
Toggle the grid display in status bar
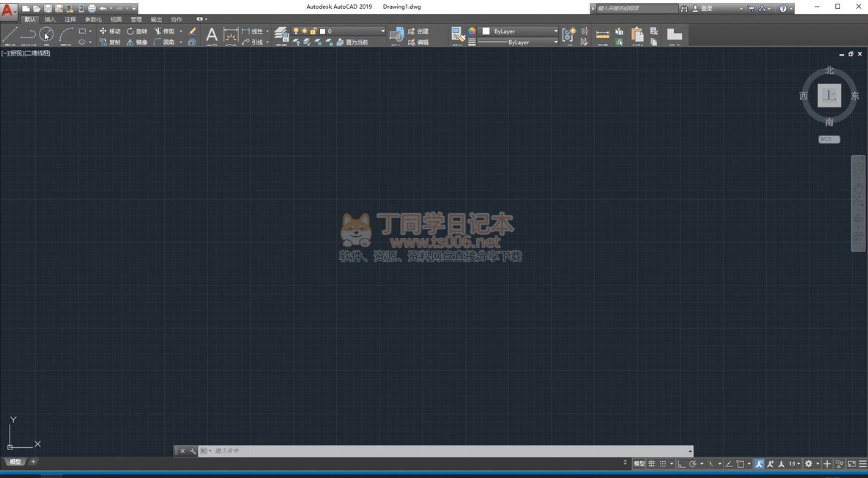click(x=651, y=463)
